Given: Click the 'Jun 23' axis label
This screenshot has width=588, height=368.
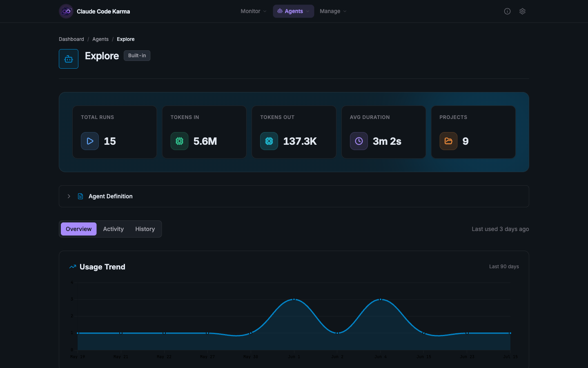Looking at the screenshot, I should [x=467, y=357].
